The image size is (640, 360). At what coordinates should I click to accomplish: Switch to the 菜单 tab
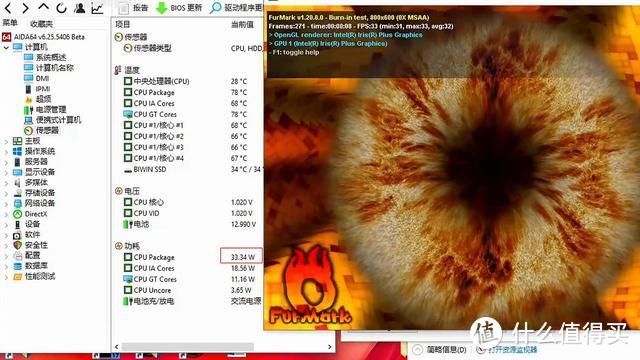(x=10, y=23)
